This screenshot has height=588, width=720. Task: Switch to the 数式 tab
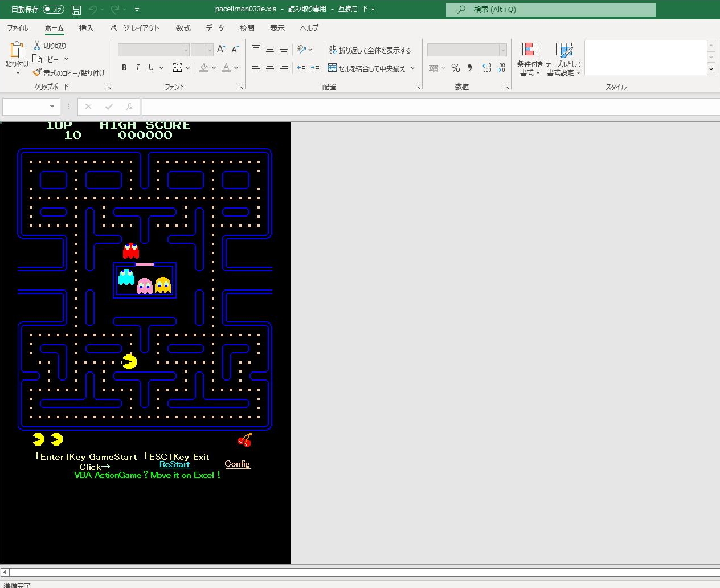click(x=183, y=28)
